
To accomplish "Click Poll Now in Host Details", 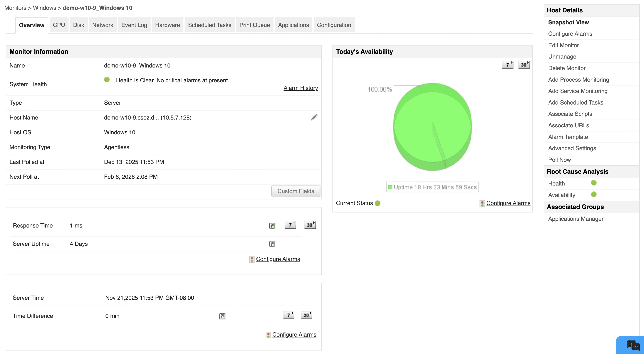I will [x=559, y=160].
